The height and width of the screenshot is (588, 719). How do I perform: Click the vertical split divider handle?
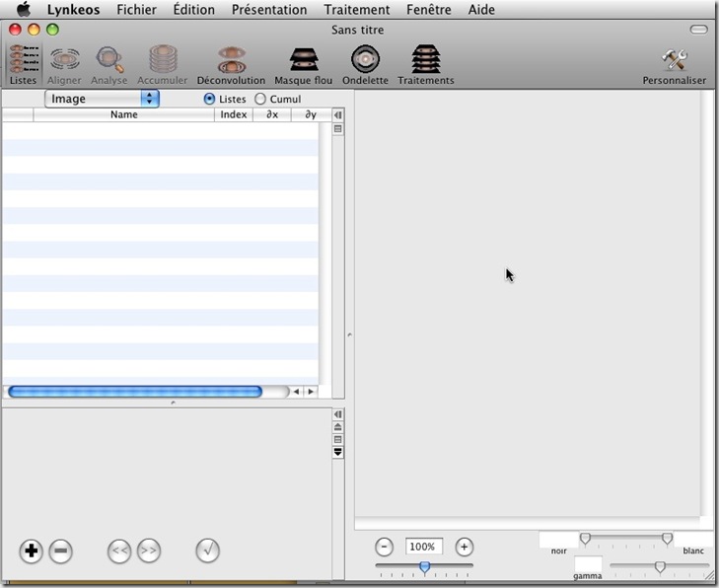tap(349, 334)
